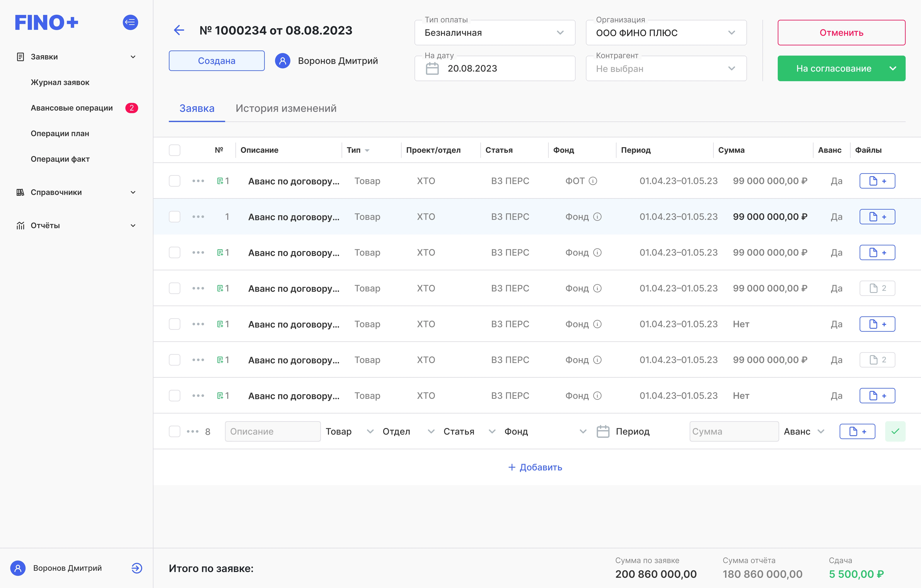Switch to the История изменений tab

click(286, 109)
